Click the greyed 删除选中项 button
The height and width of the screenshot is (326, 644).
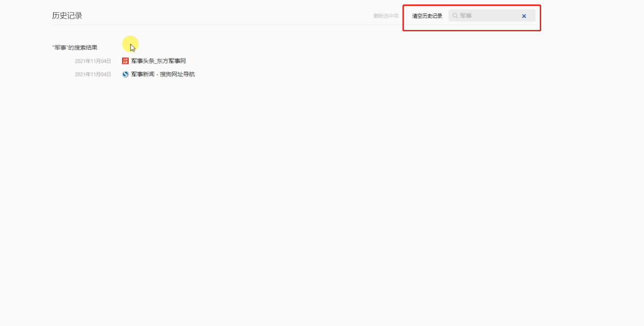[x=386, y=16]
